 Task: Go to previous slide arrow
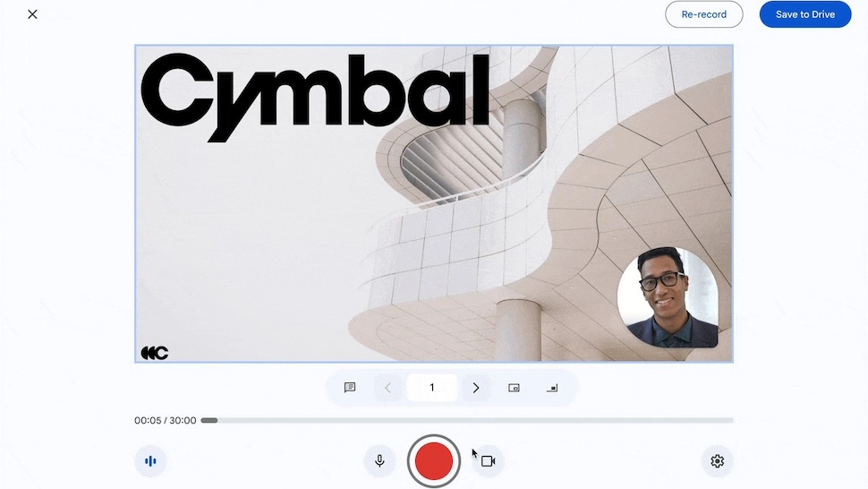(387, 388)
